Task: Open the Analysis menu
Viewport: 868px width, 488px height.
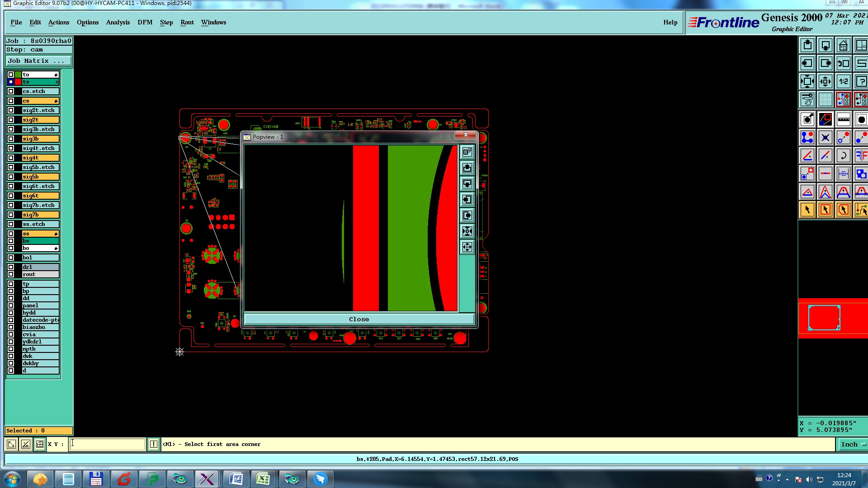Action: [x=118, y=22]
